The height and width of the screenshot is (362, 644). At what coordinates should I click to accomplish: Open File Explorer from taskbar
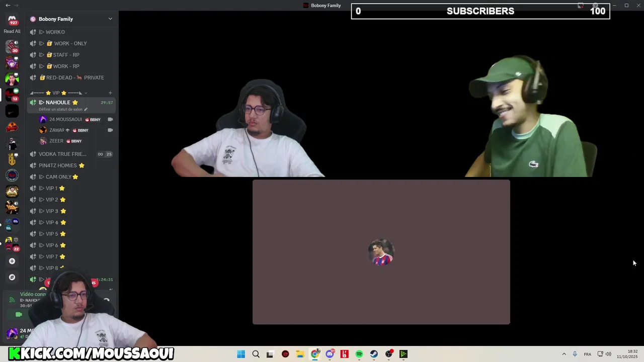pyautogui.click(x=300, y=354)
